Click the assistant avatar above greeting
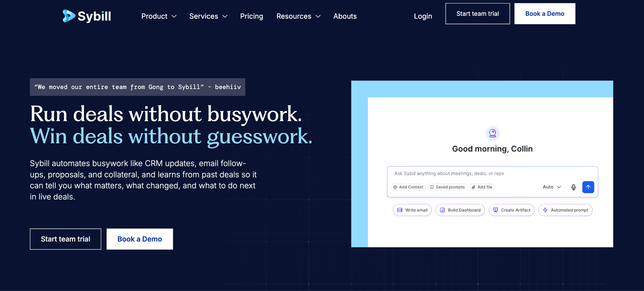The height and width of the screenshot is (291, 644). pos(492,133)
